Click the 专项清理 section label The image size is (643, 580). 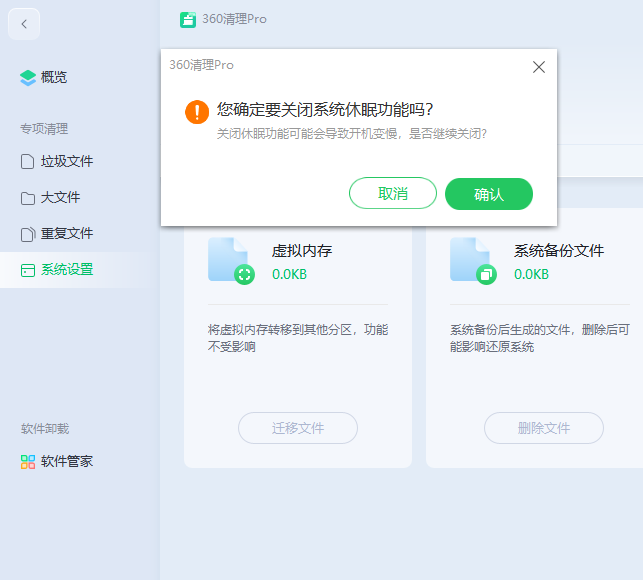44,129
